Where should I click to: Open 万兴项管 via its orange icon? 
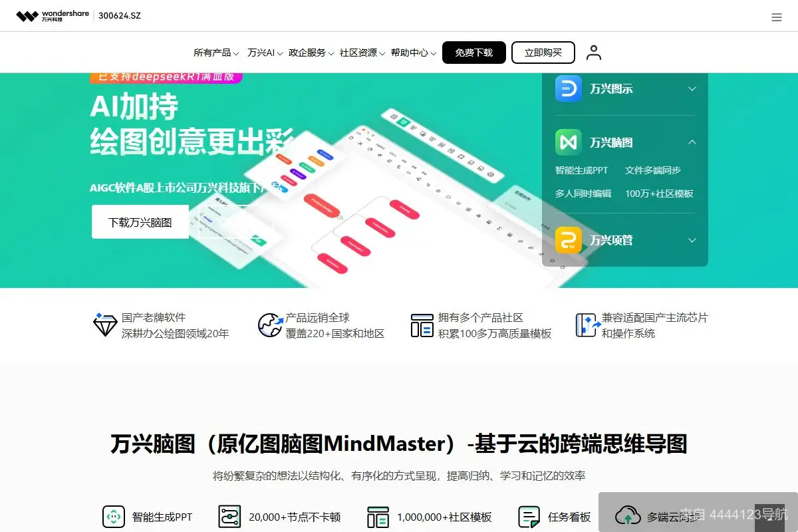tap(567, 240)
